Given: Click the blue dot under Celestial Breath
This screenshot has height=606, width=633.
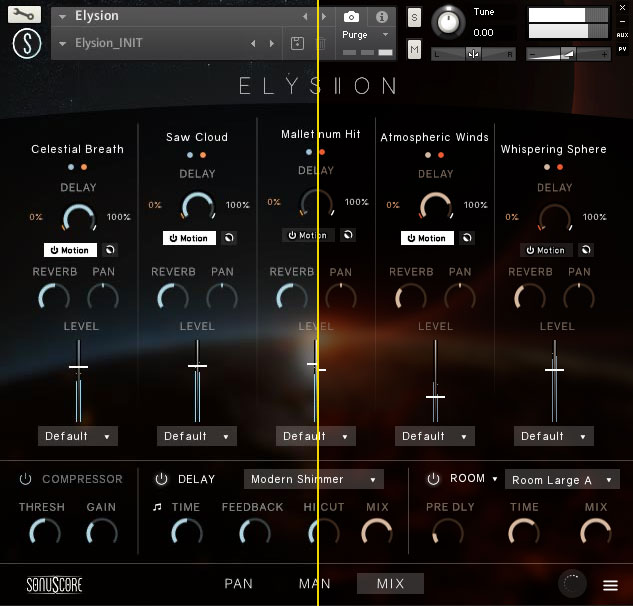Looking at the screenshot, I should (71, 167).
